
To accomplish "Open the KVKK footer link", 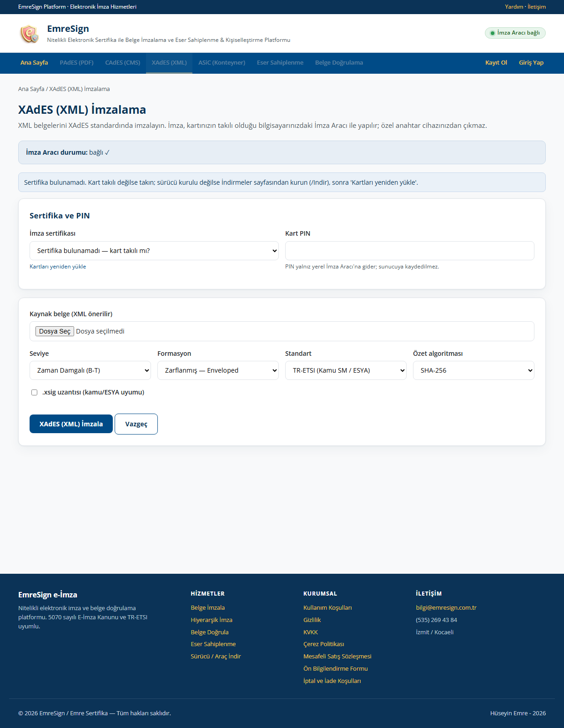I will click(x=311, y=632).
